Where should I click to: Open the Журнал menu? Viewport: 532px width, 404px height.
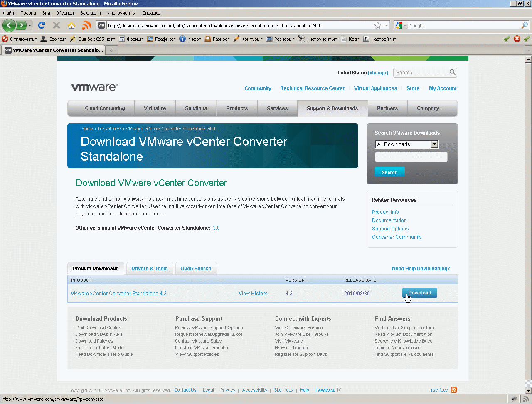(x=65, y=13)
